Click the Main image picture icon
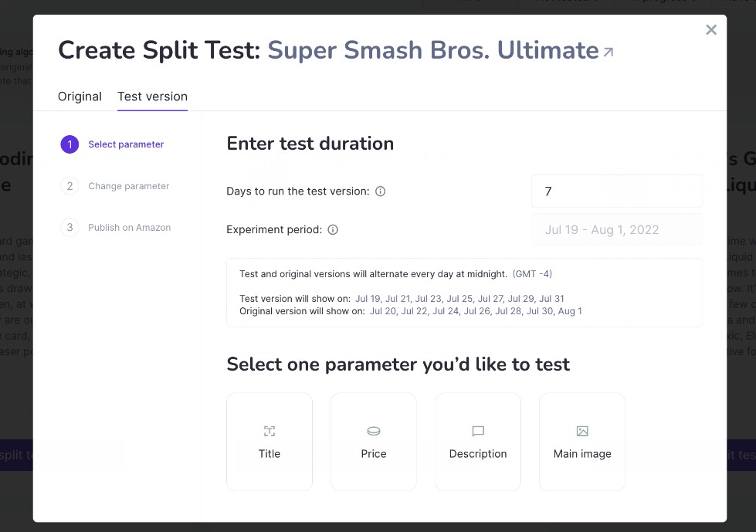 pyautogui.click(x=582, y=431)
